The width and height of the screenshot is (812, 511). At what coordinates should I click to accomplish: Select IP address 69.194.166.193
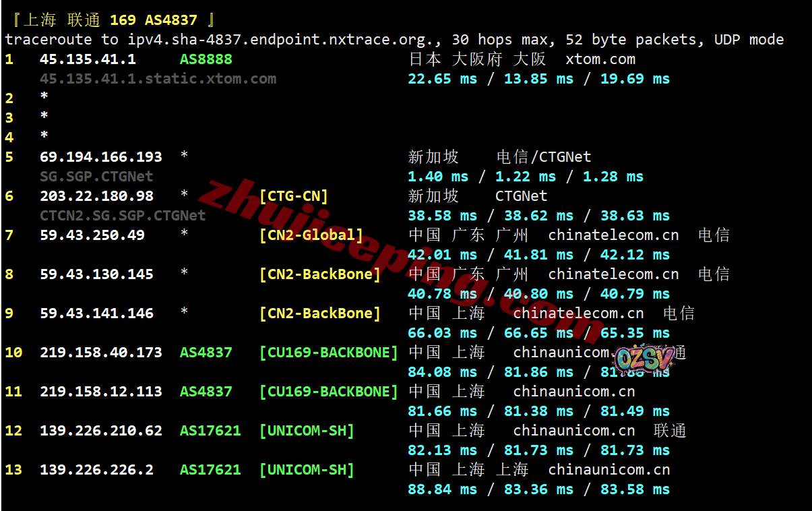click(x=101, y=157)
